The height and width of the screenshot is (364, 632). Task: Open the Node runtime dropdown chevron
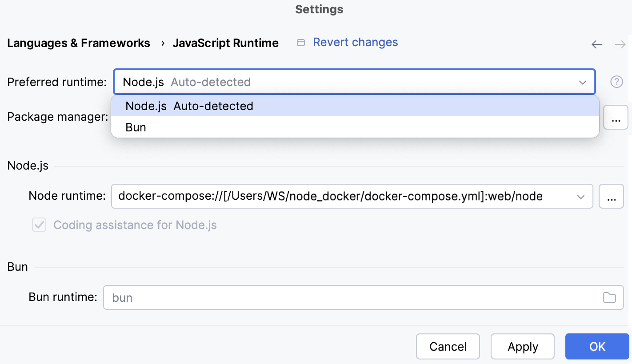(581, 196)
